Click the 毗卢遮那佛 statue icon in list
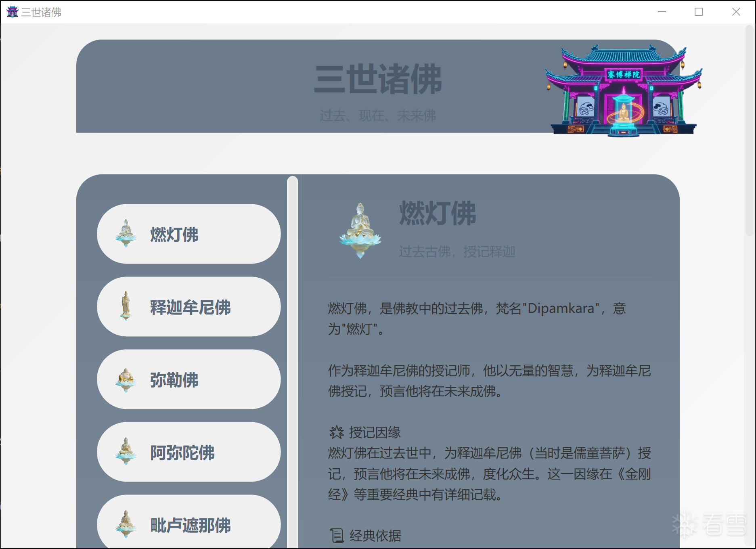 [126, 524]
